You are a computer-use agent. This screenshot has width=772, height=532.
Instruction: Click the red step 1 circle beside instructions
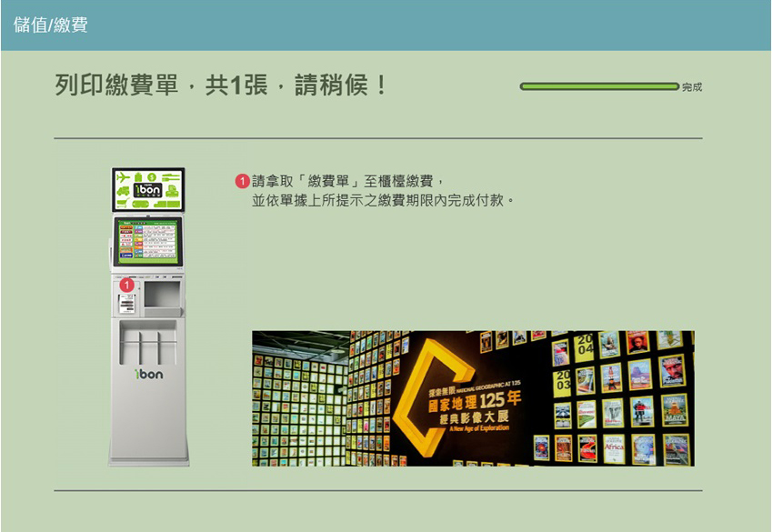pos(242,181)
